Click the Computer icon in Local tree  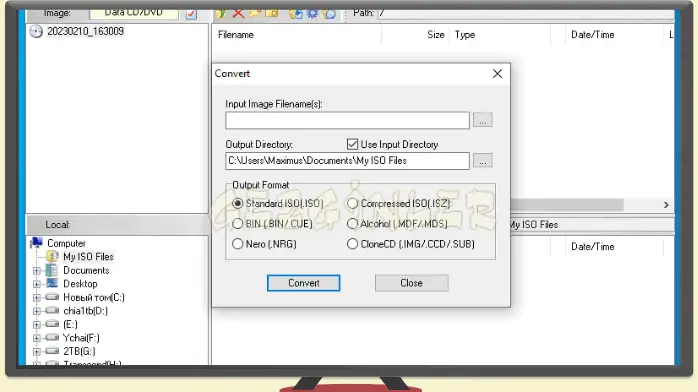tap(37, 243)
